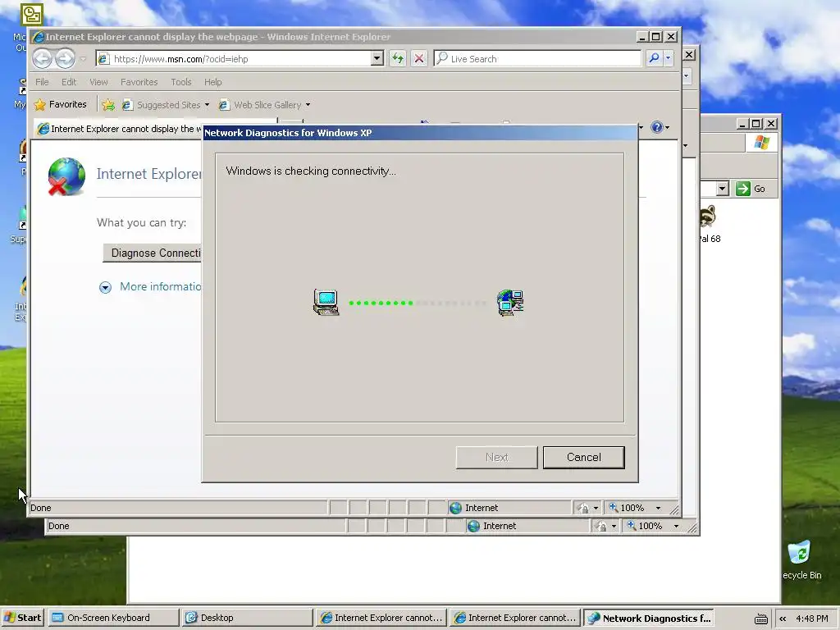The width and height of the screenshot is (840, 630).
Task: Click the Next button in diagnostics dialog
Action: coord(496,458)
